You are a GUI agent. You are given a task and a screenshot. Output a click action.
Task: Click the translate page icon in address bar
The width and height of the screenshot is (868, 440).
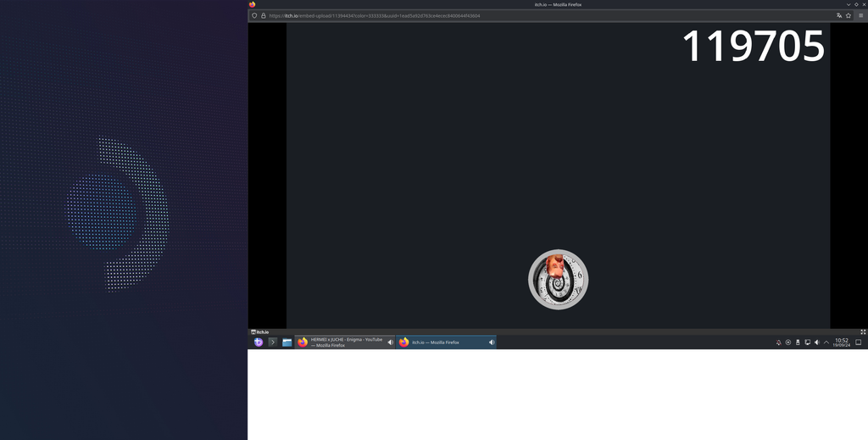pos(839,15)
